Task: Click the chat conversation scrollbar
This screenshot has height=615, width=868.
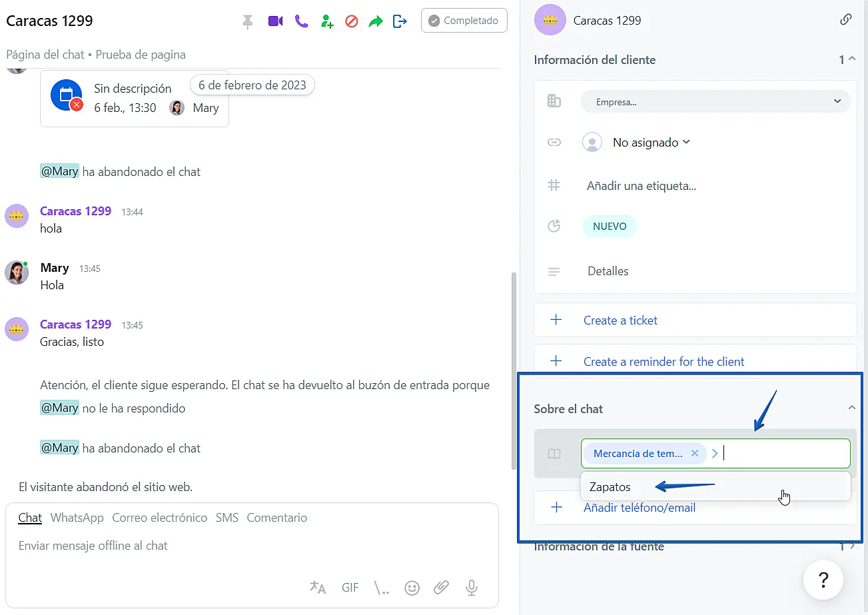Action: point(513,370)
